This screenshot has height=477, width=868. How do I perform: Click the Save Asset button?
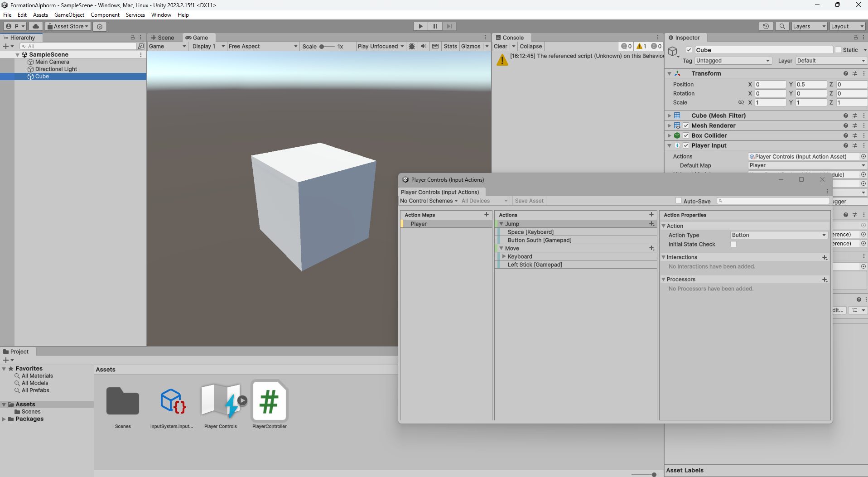pos(528,200)
